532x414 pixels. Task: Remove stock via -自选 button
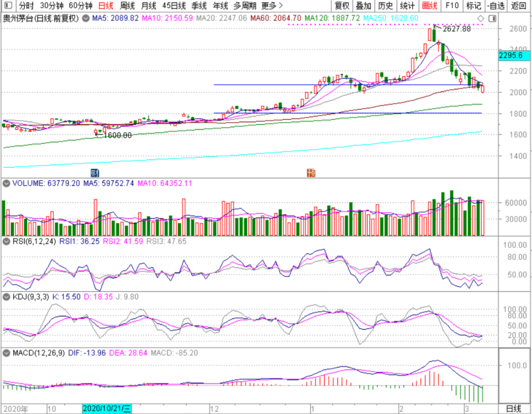(x=496, y=6)
